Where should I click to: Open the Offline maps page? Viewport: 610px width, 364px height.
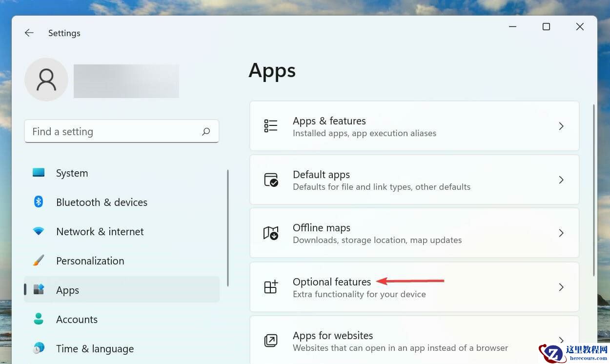pos(414,233)
